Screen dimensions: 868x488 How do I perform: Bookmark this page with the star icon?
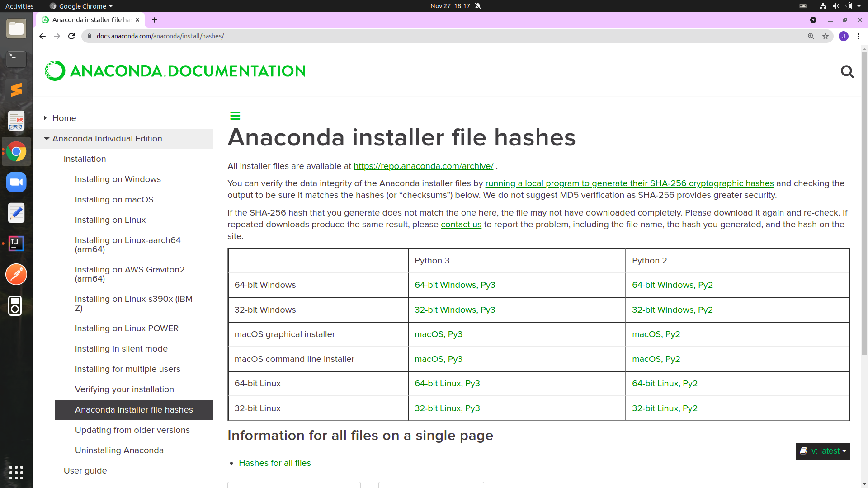point(826,36)
